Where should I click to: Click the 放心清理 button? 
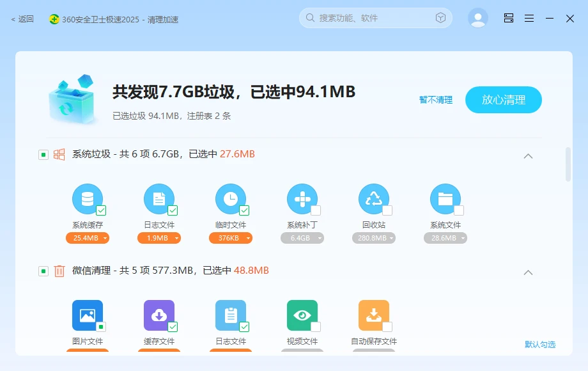coord(504,100)
